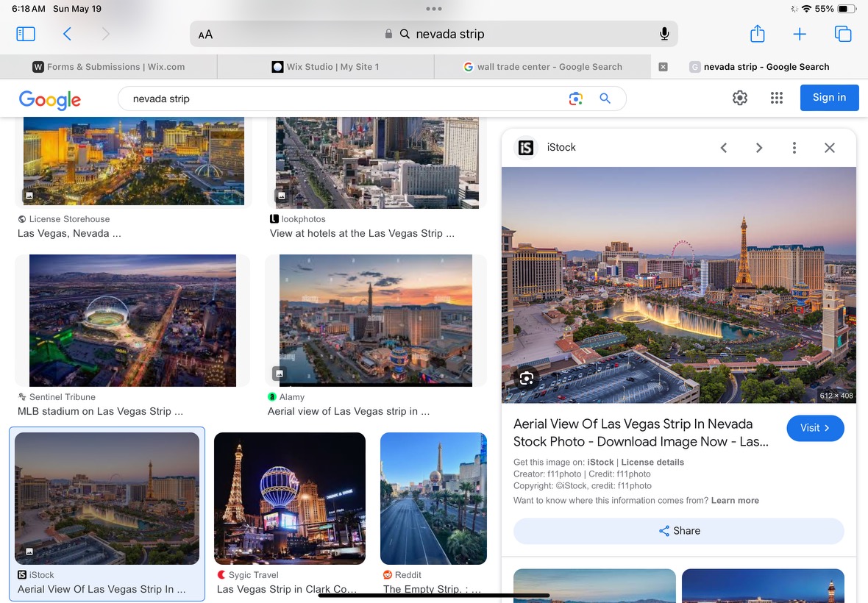Search by image with Google Lens
This screenshot has height=603, width=868.
(x=576, y=99)
